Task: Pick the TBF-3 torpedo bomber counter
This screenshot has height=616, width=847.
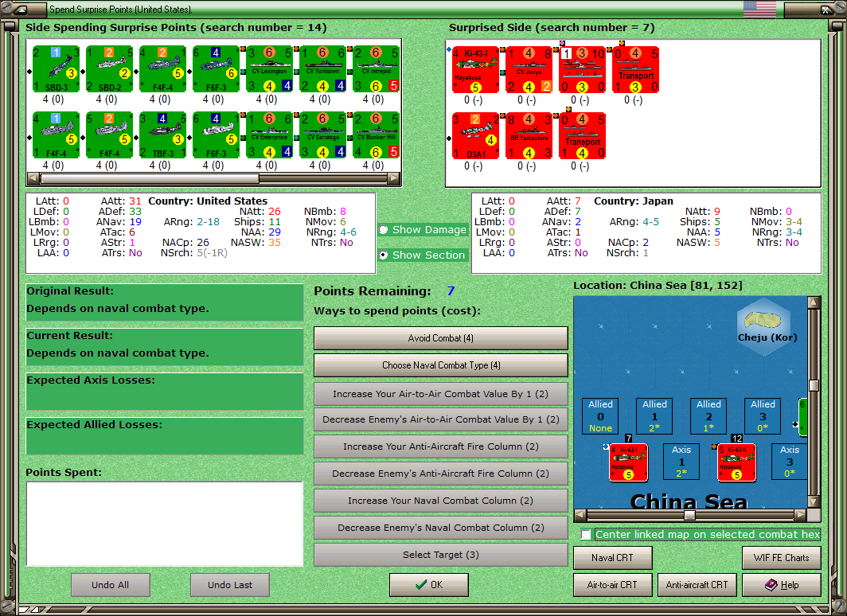Action: (x=163, y=135)
